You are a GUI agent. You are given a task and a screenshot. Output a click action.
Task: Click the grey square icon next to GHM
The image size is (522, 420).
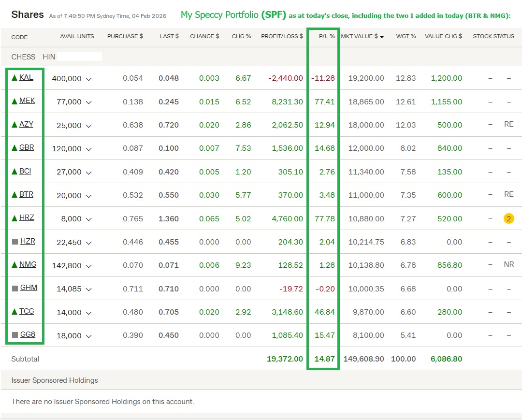tap(14, 289)
